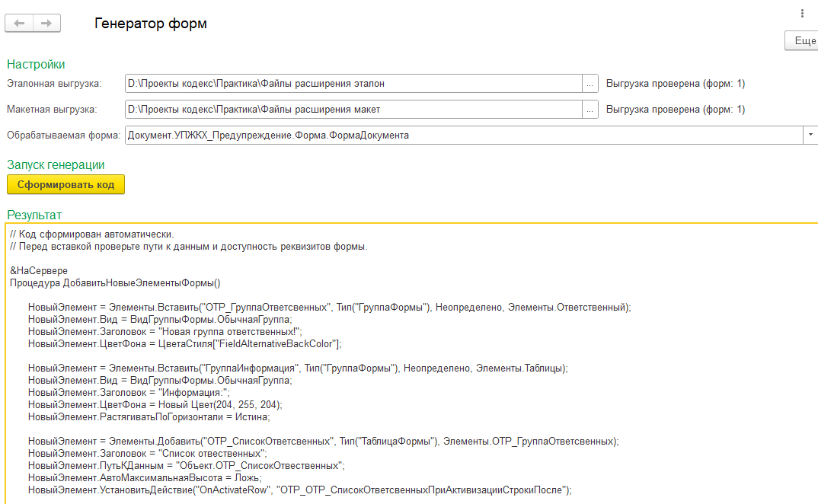Click the Результат section header
This screenshot has width=818, height=504.
(34, 215)
